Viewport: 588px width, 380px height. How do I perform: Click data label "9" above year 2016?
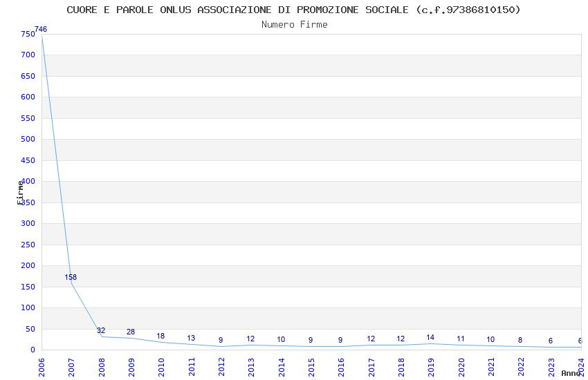(x=340, y=340)
